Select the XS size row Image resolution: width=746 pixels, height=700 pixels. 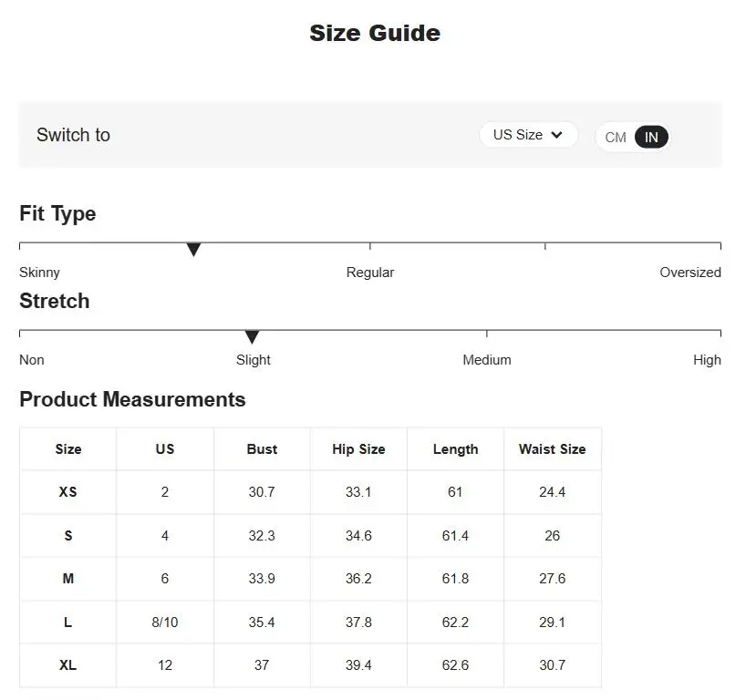(x=310, y=492)
